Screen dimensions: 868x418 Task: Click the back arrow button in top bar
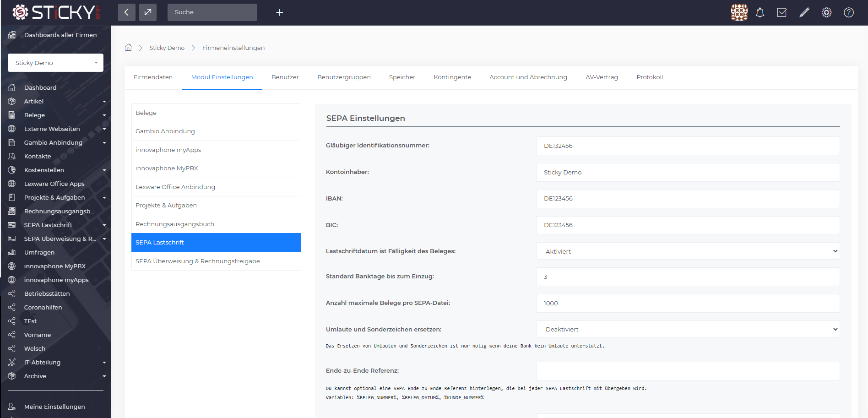pos(126,12)
